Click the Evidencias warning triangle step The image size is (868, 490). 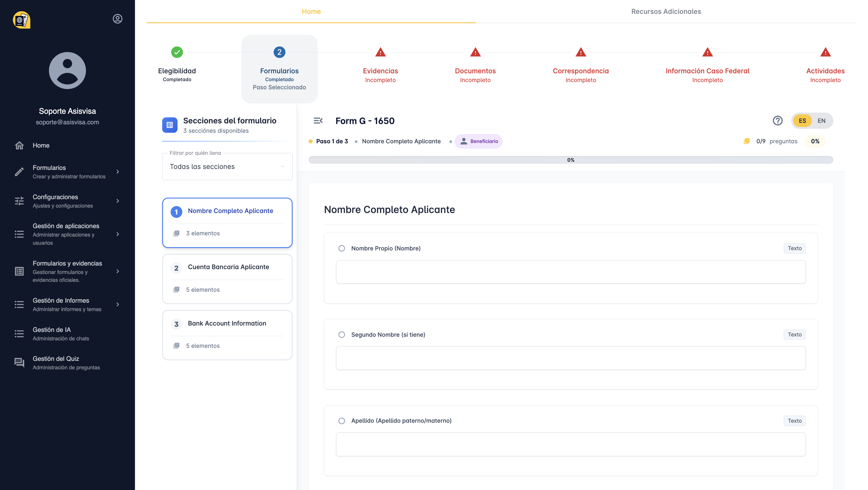[x=380, y=52]
